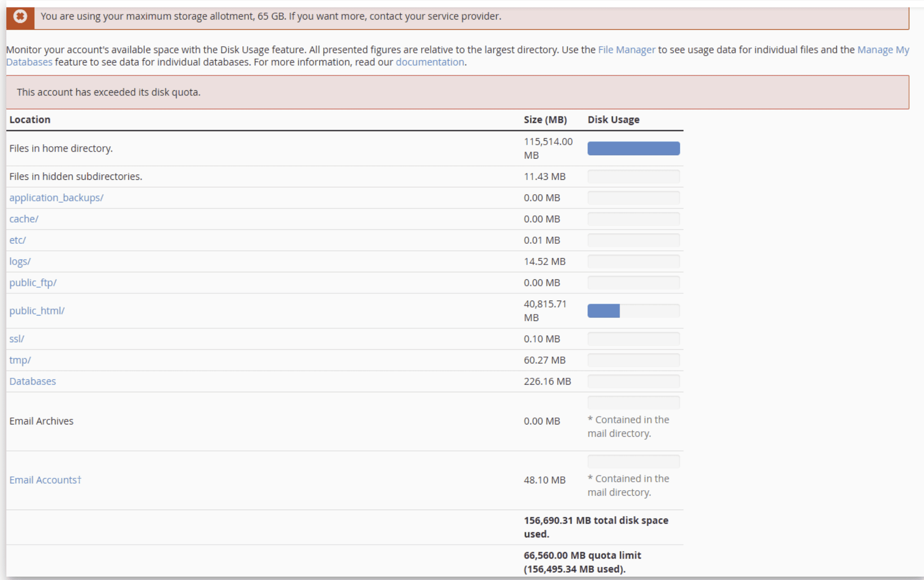The width and height of the screenshot is (924, 580).
Task: Open the public_ftp/ directory link
Action: 33,282
